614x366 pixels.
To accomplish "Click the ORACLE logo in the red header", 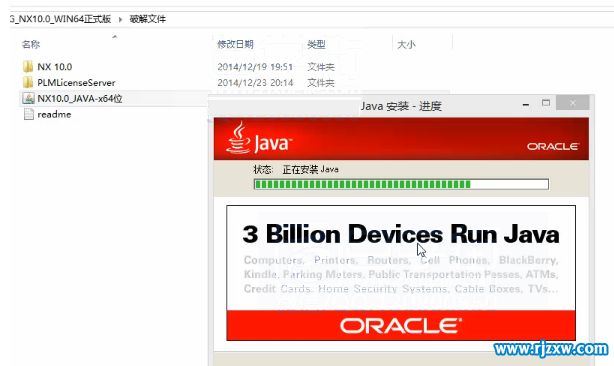I will click(553, 146).
